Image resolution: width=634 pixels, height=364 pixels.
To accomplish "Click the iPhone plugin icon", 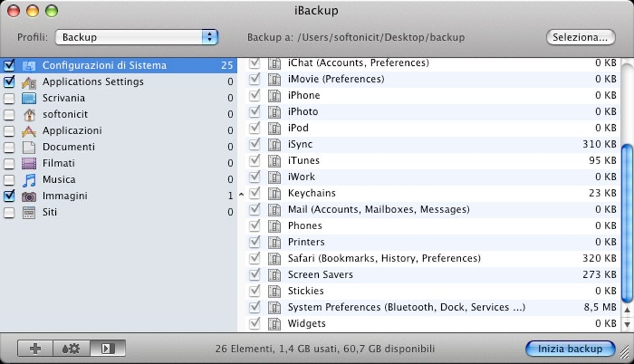I will pos(274,96).
